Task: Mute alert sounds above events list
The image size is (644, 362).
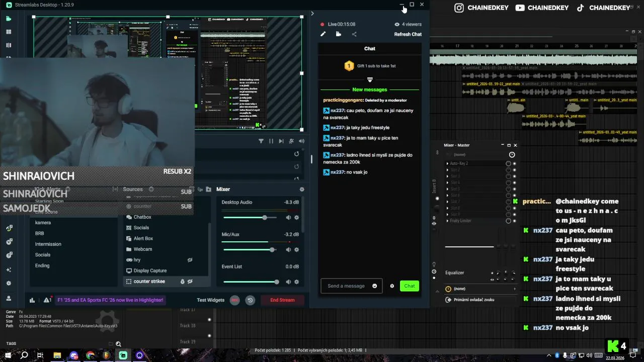Action: (x=301, y=141)
